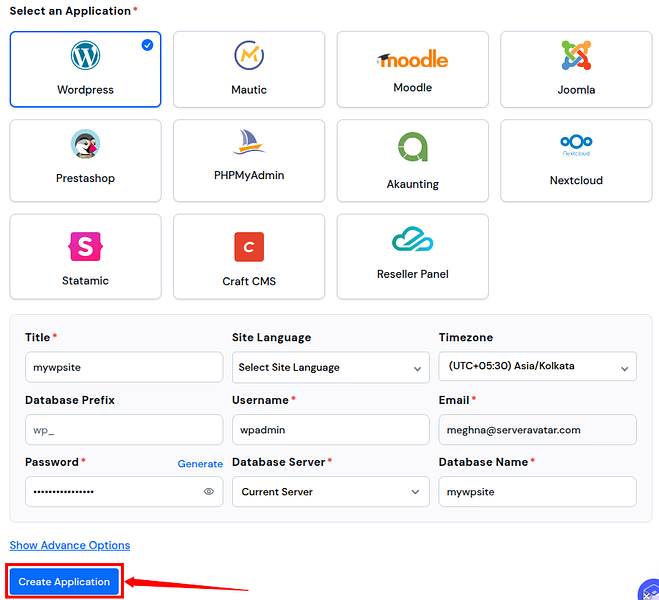
Task: Click the Title input field
Action: point(123,367)
